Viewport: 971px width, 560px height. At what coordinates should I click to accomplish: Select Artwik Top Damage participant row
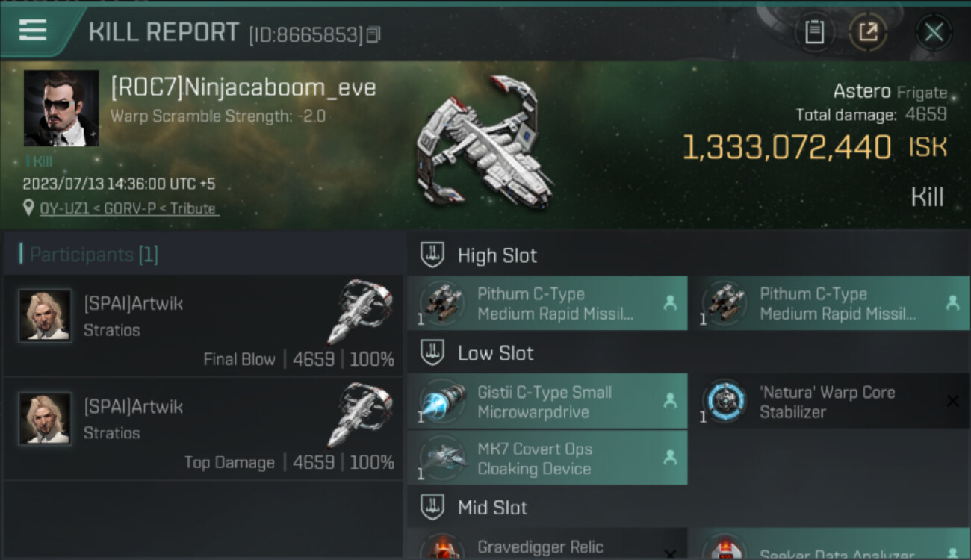tap(203, 429)
